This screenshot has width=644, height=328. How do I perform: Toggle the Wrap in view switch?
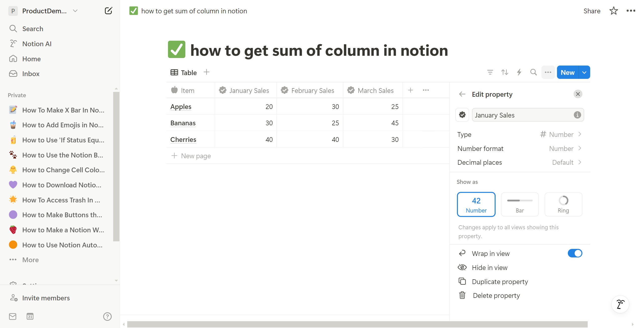(x=575, y=253)
